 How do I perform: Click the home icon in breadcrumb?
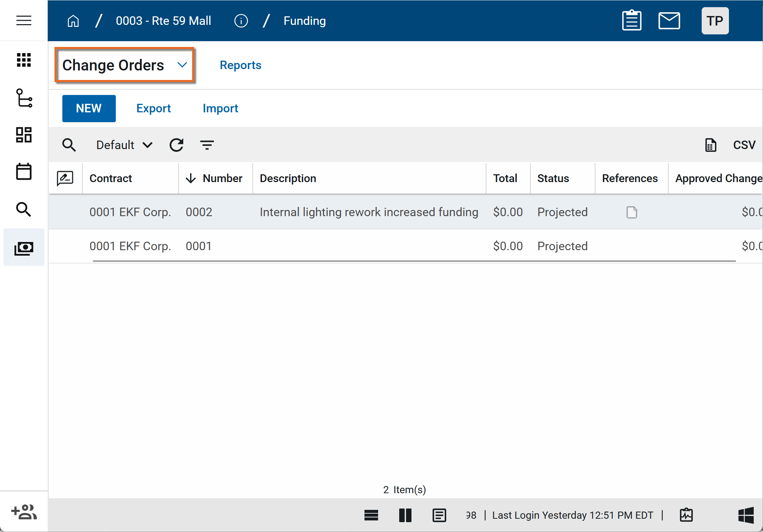pos(73,21)
